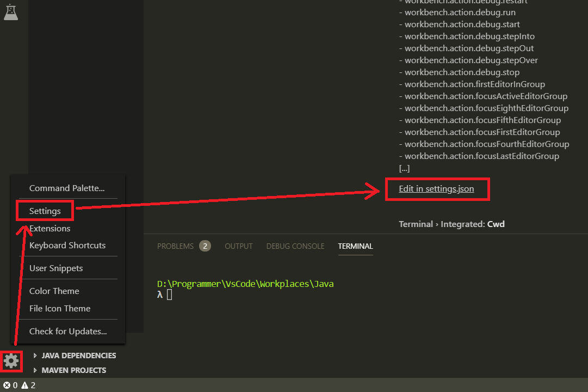Choose Keyboard Shortcuts from the menu

pyautogui.click(x=67, y=245)
